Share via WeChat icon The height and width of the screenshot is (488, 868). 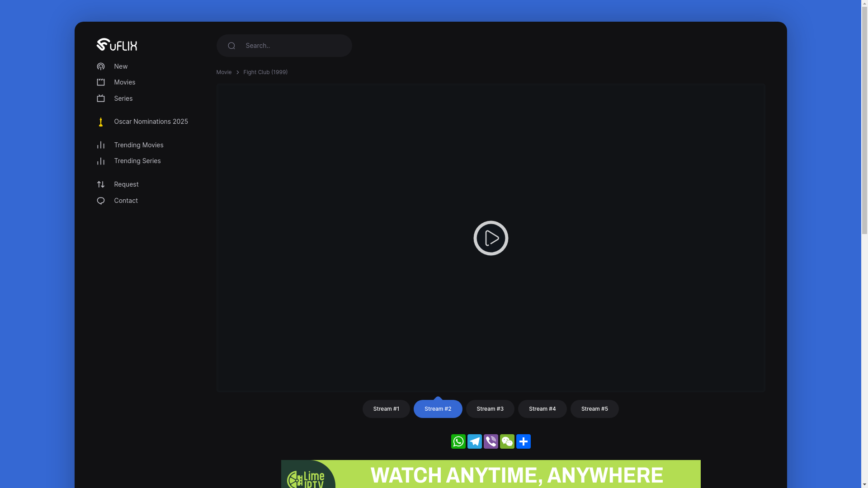coord(507,441)
